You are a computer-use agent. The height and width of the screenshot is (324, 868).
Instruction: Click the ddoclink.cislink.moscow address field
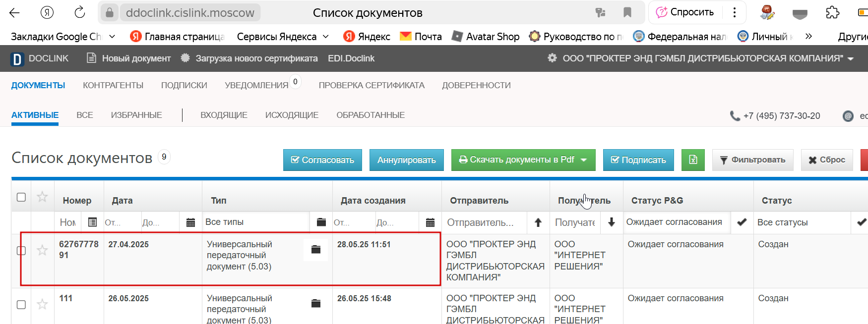[190, 13]
